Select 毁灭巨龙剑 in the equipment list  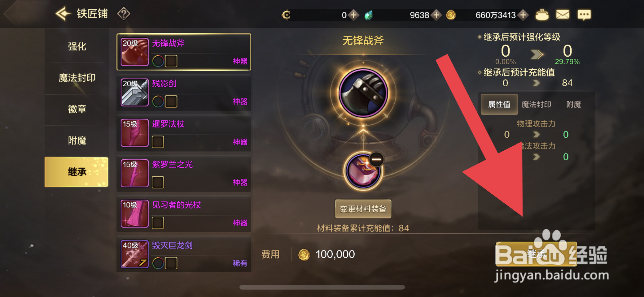pyautogui.click(x=184, y=254)
